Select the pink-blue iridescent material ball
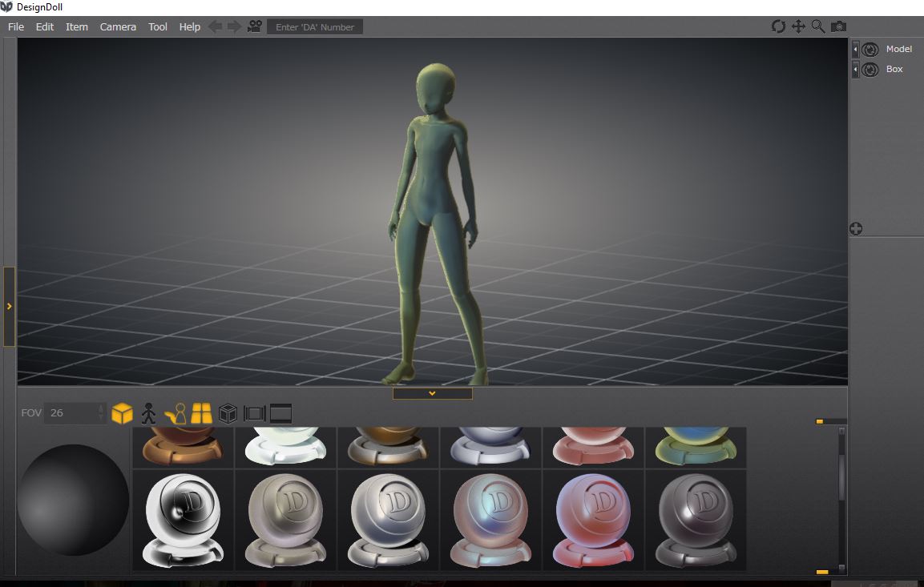The image size is (924, 587). tap(491, 520)
